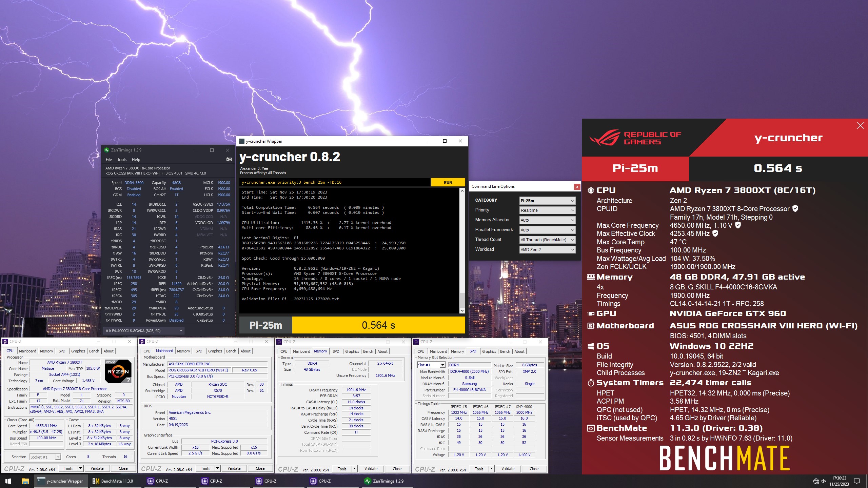Switch to y-cruncher Wrapper taskbar item
Screen dimensions: 868x488
[61, 481]
